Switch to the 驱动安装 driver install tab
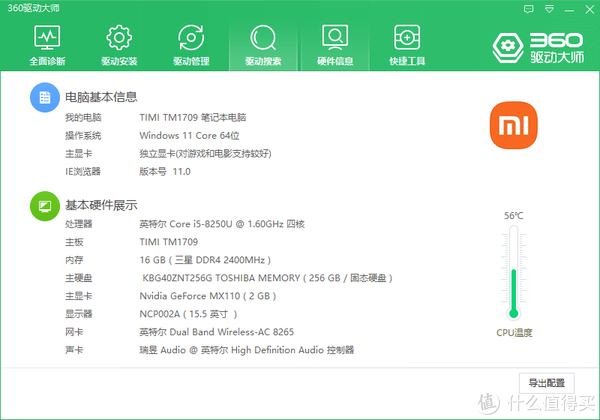 [x=119, y=45]
